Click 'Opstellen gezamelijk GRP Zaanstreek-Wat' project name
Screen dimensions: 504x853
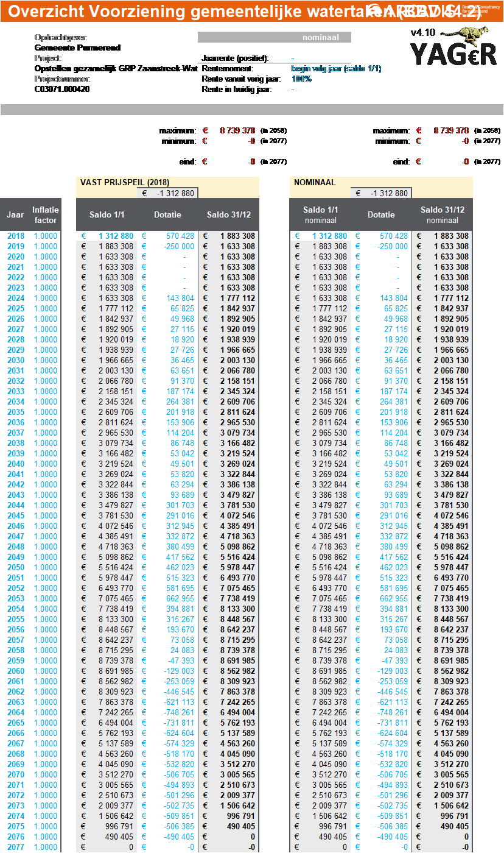click(x=116, y=68)
